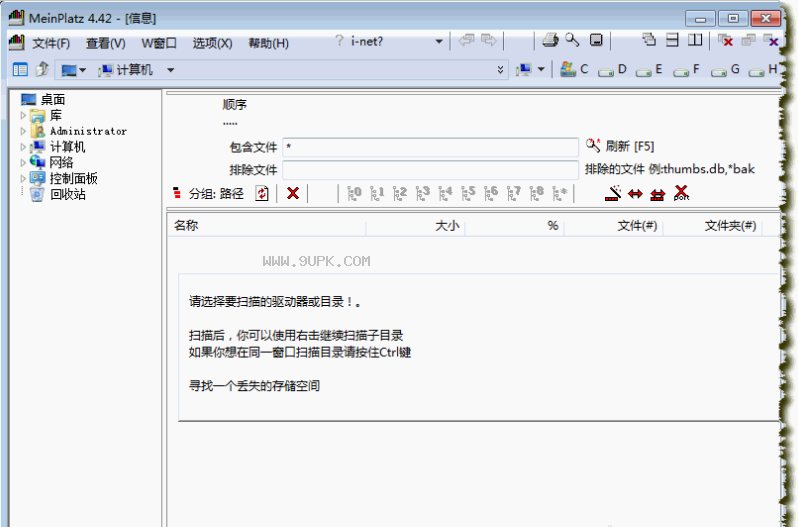
Task: Open the 选项(X) menu
Action: click(212, 43)
